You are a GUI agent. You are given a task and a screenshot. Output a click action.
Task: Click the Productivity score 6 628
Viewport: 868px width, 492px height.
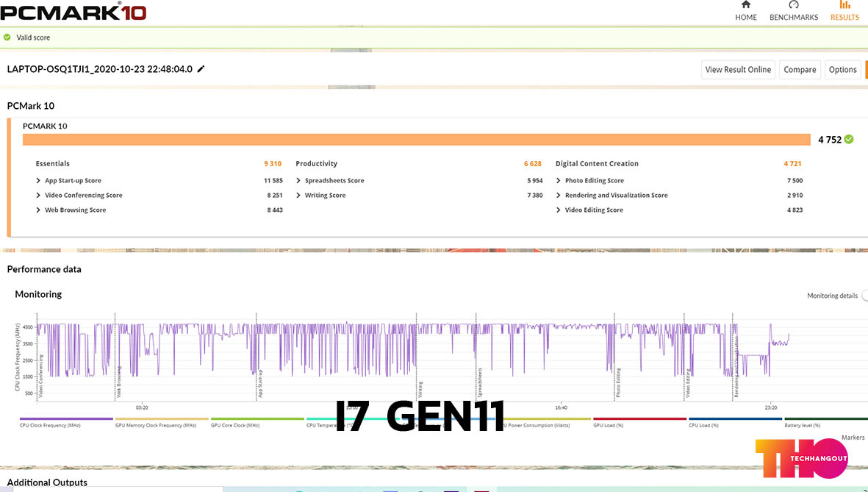pos(533,163)
